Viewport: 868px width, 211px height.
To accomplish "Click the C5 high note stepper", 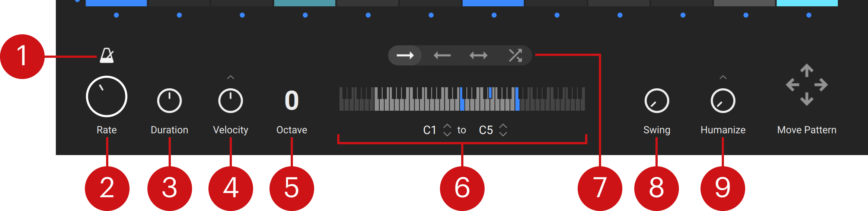I will [x=503, y=130].
